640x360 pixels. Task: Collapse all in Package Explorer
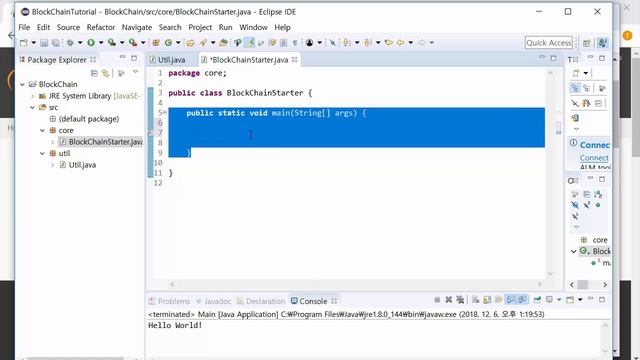[94, 73]
